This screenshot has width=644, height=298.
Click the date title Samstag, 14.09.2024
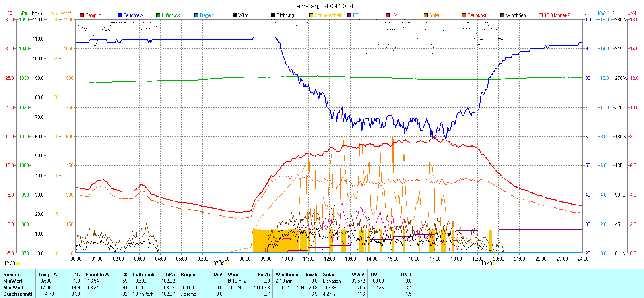322,6
